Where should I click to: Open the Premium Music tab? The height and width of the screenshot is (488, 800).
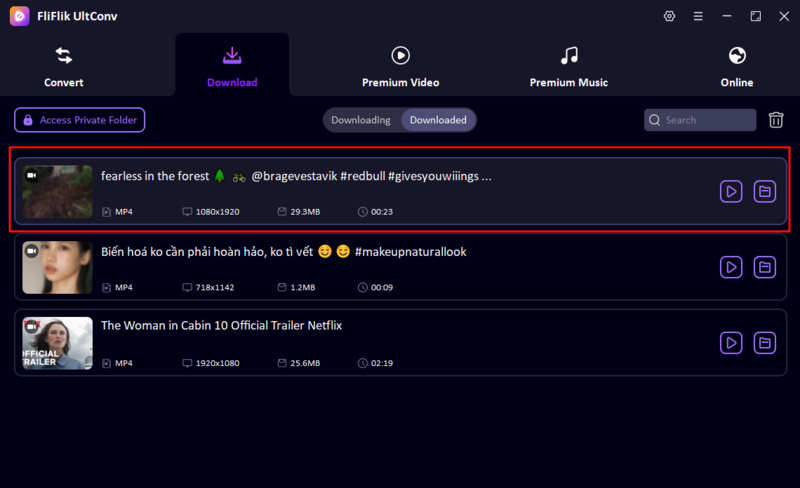[x=569, y=67]
